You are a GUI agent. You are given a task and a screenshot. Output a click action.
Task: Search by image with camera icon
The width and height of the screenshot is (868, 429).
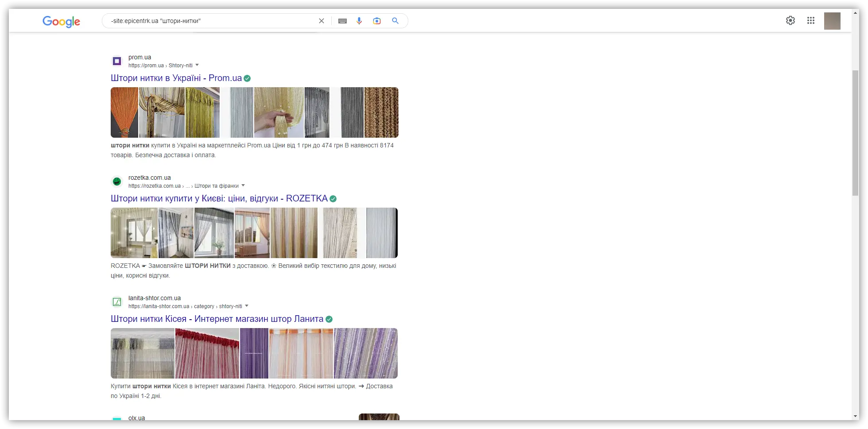pos(377,21)
